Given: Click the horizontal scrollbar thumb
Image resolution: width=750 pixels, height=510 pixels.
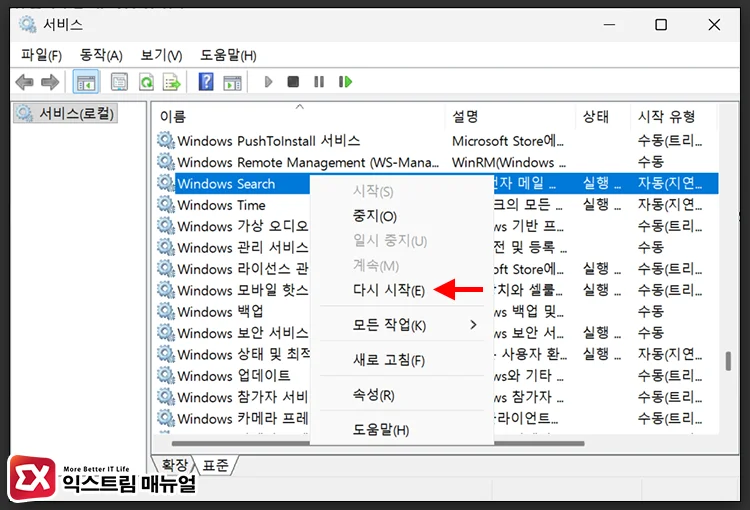Looking at the screenshot, I should [x=378, y=443].
